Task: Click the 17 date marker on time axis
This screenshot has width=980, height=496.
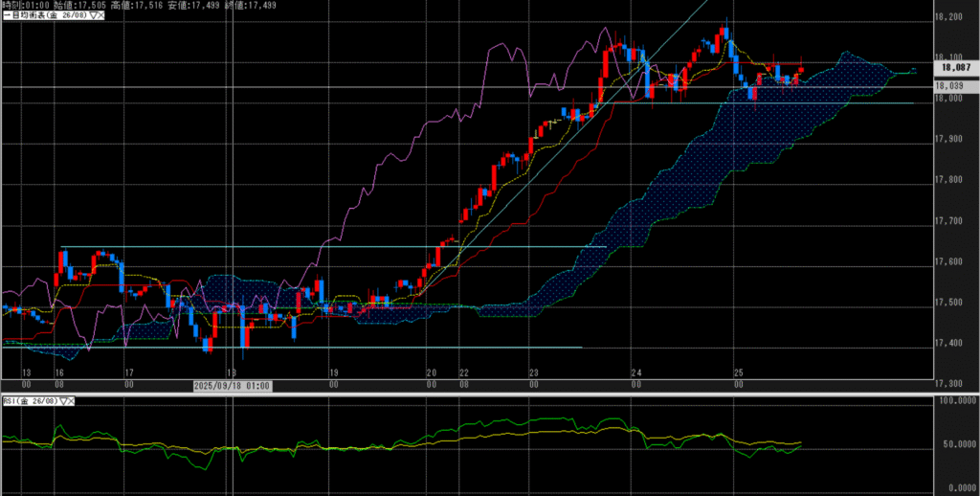Action: pos(128,372)
